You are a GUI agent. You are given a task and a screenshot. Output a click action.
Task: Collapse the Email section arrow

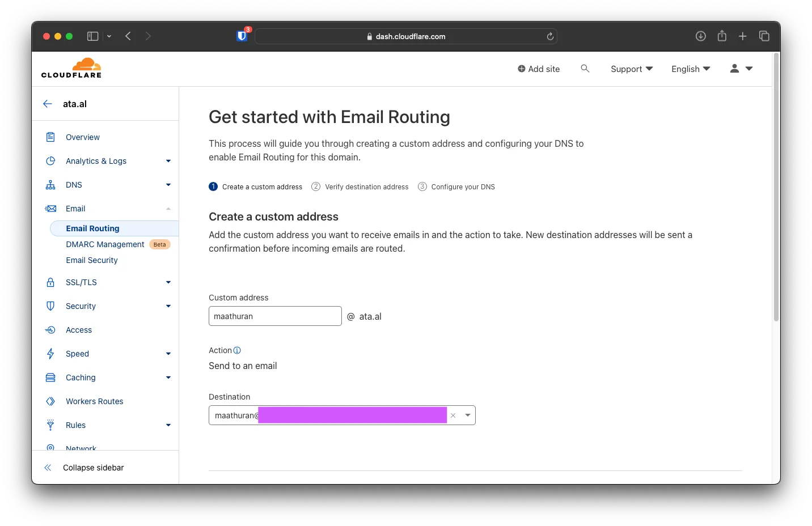(x=168, y=209)
